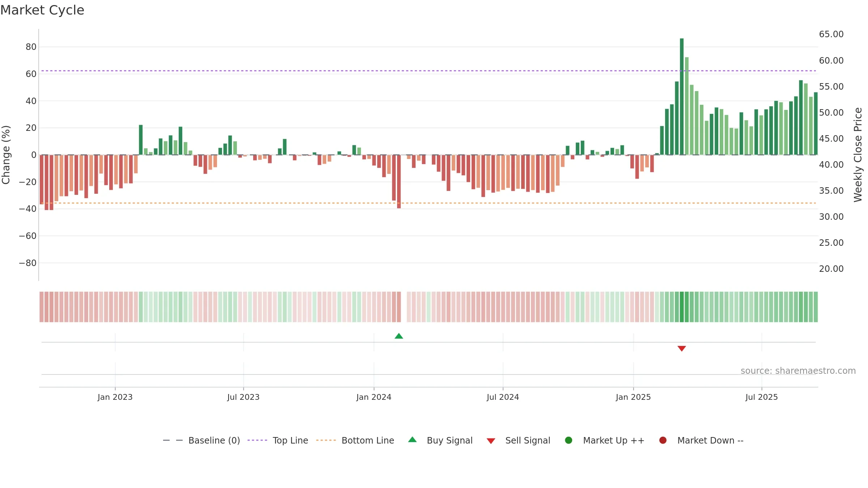The image size is (868, 488).
Task: Click the Top Line legend entry
Action: click(278, 440)
